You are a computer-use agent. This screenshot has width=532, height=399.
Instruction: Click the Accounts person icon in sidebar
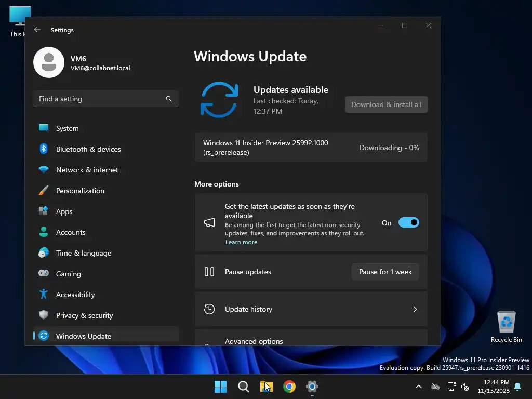(44, 232)
